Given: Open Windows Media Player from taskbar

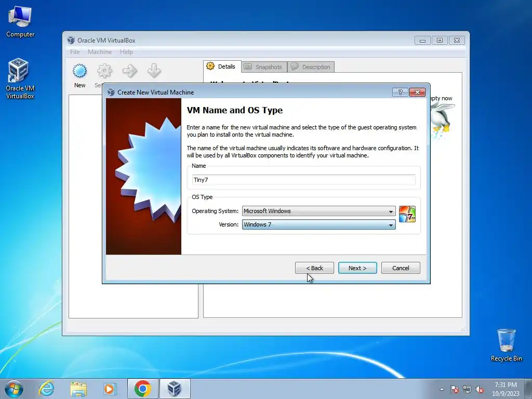Looking at the screenshot, I should click(x=110, y=389).
